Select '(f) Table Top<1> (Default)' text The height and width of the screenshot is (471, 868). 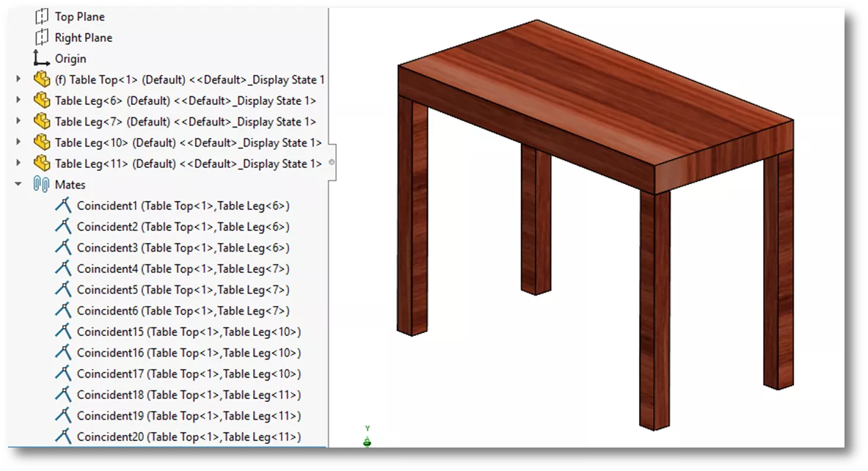pyautogui.click(x=120, y=80)
